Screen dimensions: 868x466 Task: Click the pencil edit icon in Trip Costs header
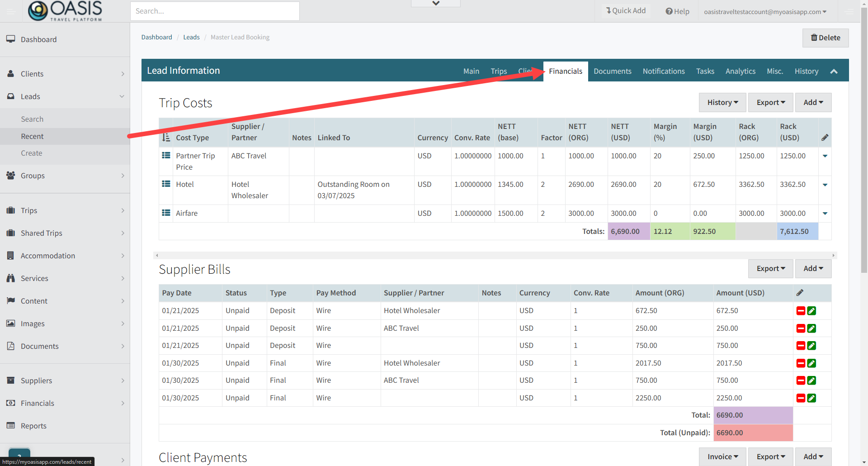click(825, 138)
